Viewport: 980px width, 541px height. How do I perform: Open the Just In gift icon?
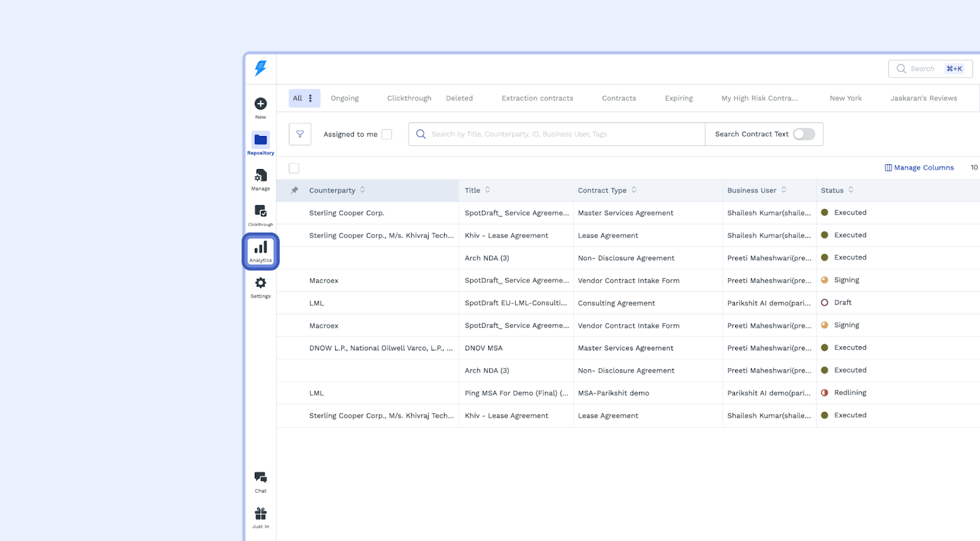coord(260,514)
